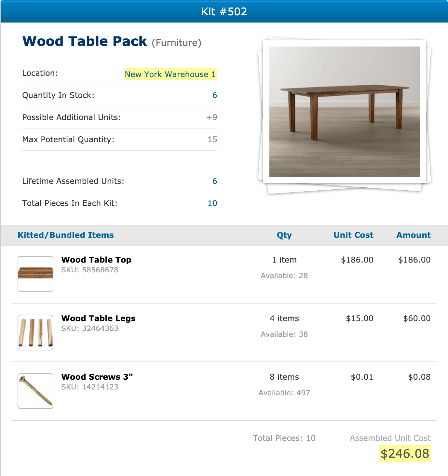448x476 pixels.
Task: Click the Max Potential Quantity value 15
Action: pos(212,140)
